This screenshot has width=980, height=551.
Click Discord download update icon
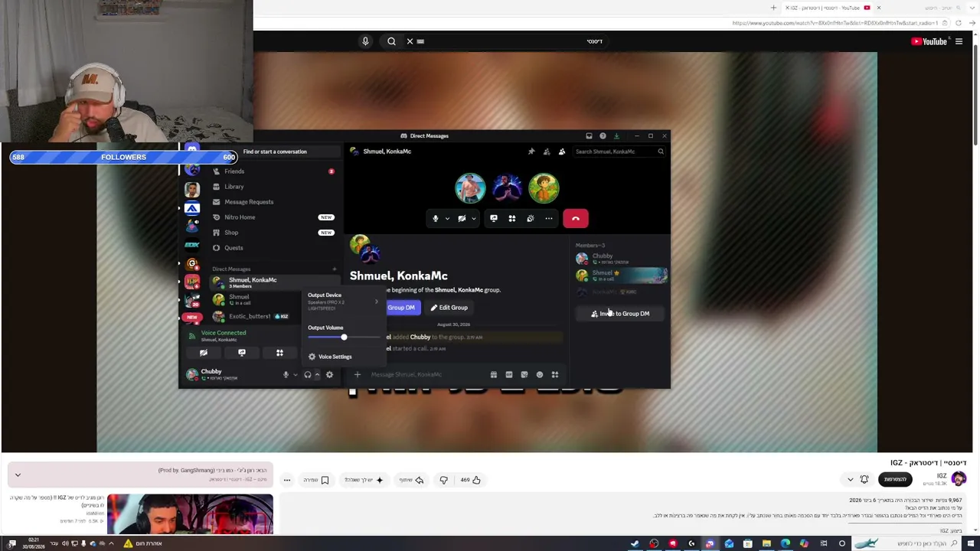coord(616,136)
